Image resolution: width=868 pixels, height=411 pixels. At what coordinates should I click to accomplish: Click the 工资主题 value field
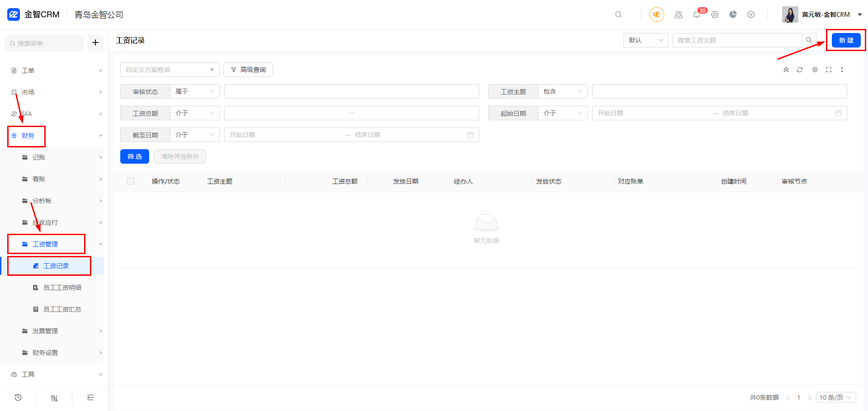click(720, 91)
